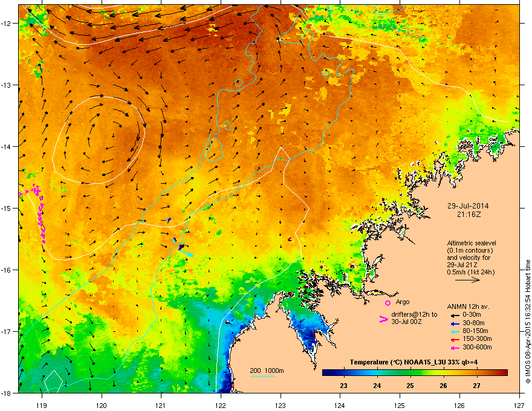This screenshot has width=532, height=411.
Task: Click the colorbar tick label 24
Action: pyautogui.click(x=377, y=386)
